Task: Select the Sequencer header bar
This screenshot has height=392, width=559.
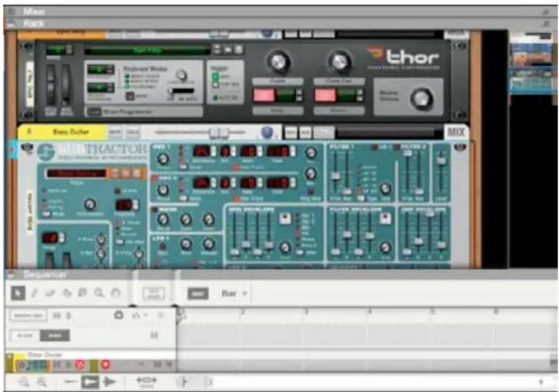Action: (x=281, y=275)
